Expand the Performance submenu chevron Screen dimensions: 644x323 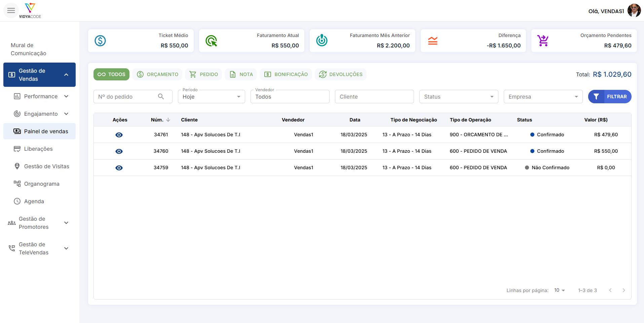[x=66, y=96]
